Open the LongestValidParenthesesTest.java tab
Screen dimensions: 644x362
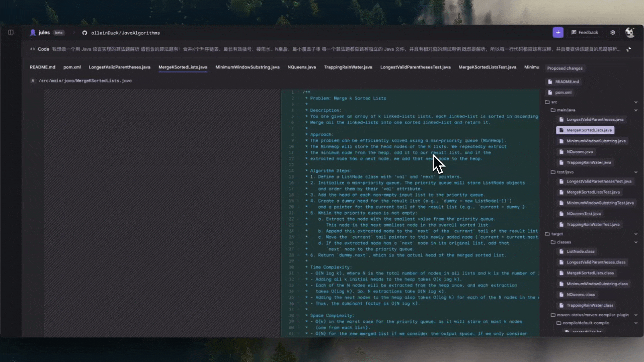tap(416, 67)
